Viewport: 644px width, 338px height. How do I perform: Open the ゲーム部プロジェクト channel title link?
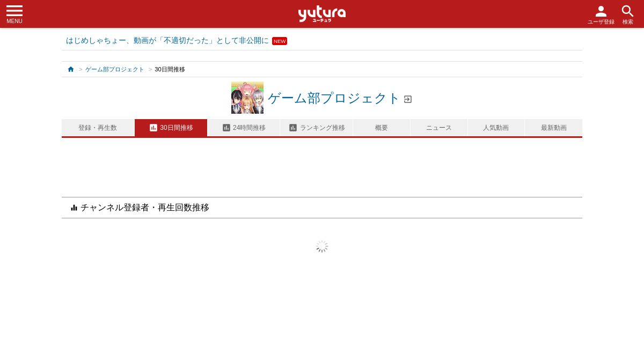[x=334, y=98]
